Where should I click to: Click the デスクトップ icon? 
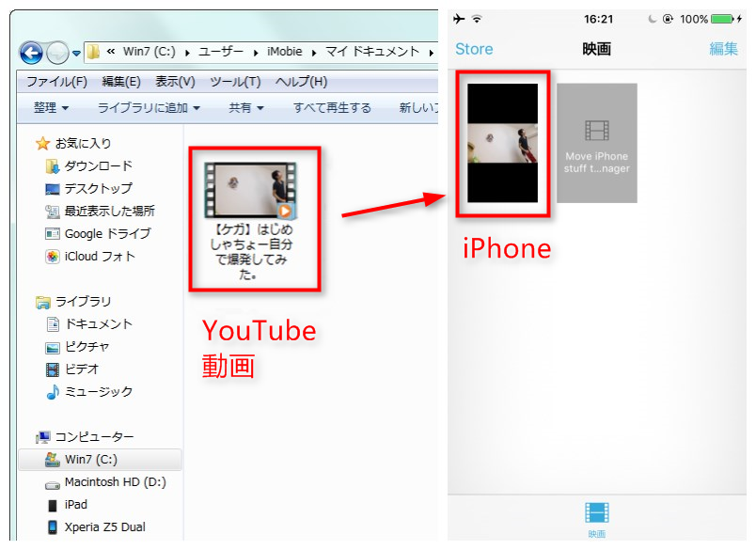[52, 189]
